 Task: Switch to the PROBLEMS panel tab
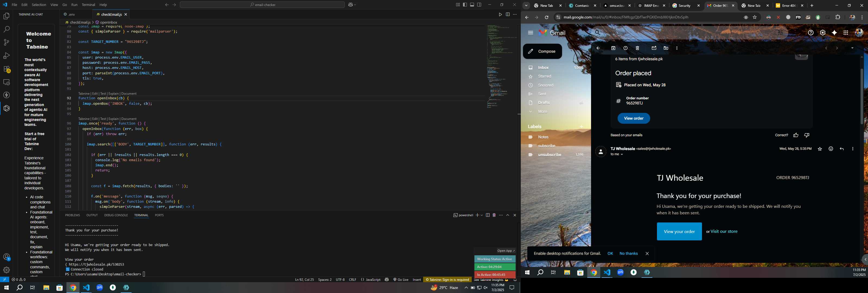(72, 215)
